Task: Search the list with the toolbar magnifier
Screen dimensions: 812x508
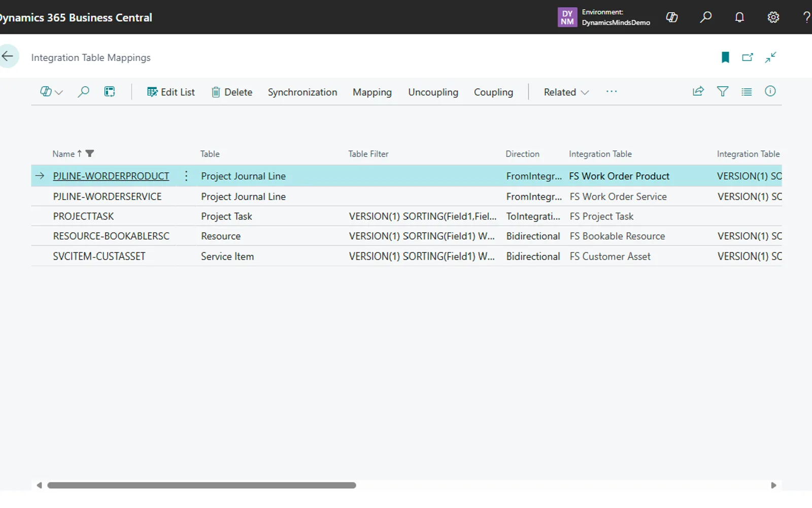Action: point(83,92)
